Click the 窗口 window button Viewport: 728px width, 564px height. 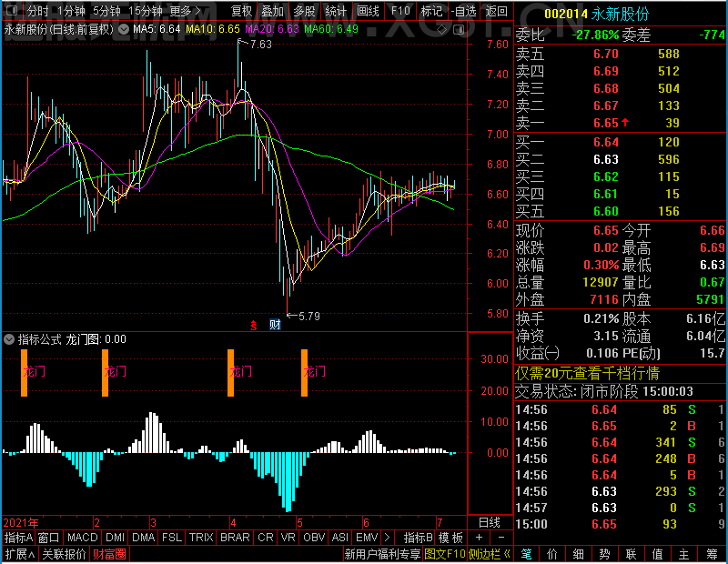point(49,538)
